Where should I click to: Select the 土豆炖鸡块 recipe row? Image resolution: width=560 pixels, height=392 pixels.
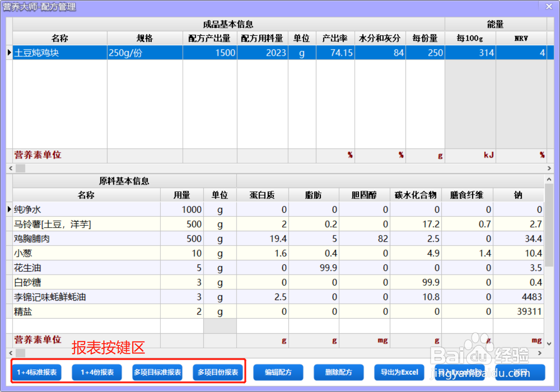60,52
